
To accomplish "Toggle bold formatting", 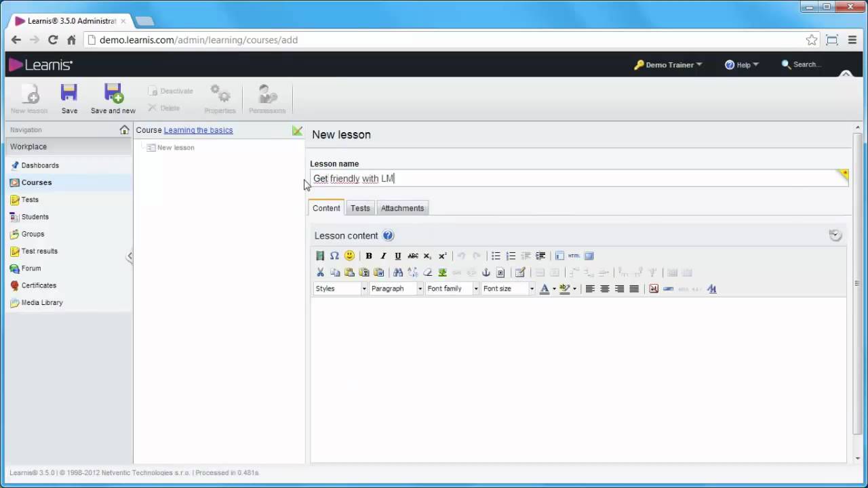I will pos(369,256).
